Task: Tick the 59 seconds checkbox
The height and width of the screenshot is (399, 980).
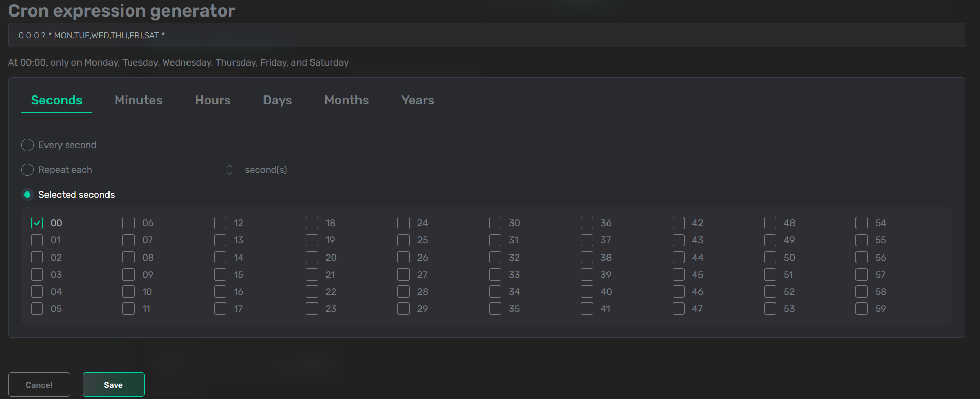Action: [861, 309]
